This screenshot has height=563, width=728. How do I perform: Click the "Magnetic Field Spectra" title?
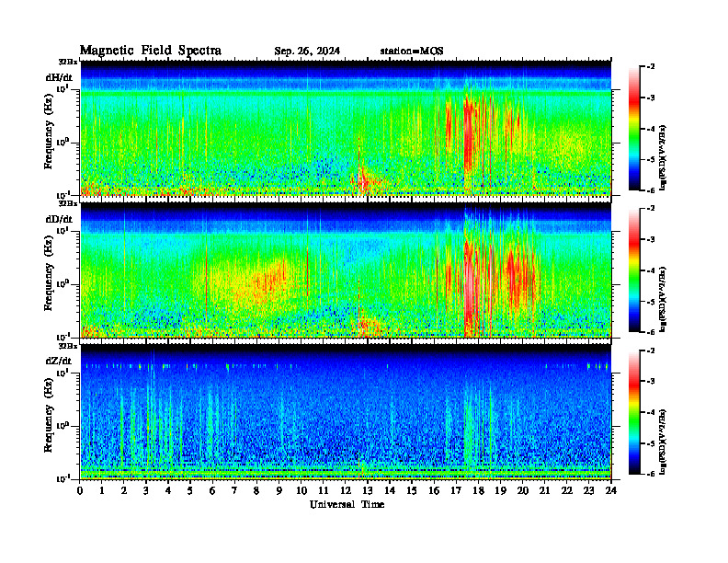[x=151, y=51]
